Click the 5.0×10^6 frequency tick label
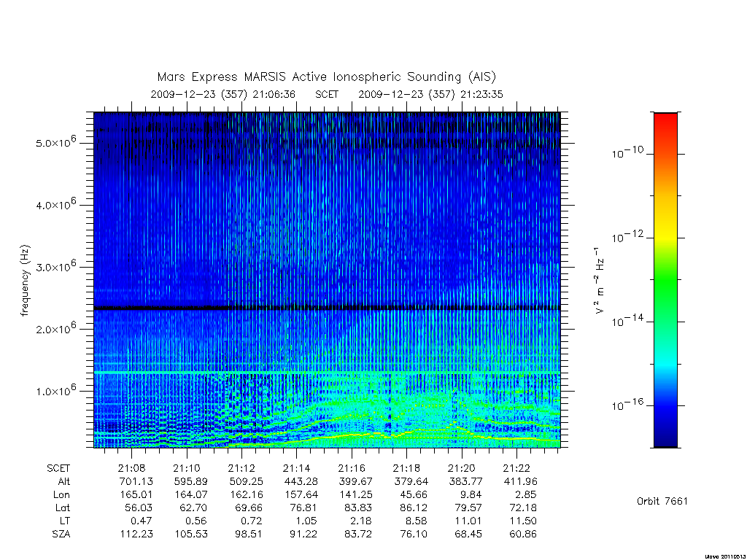Screen dimensions: 747x560 click(x=55, y=142)
